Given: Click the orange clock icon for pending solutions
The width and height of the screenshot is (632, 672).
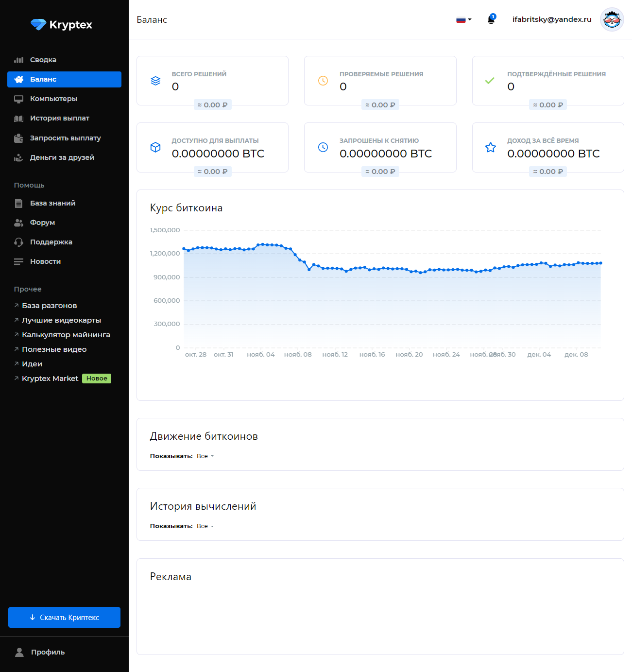Looking at the screenshot, I should 323,81.
